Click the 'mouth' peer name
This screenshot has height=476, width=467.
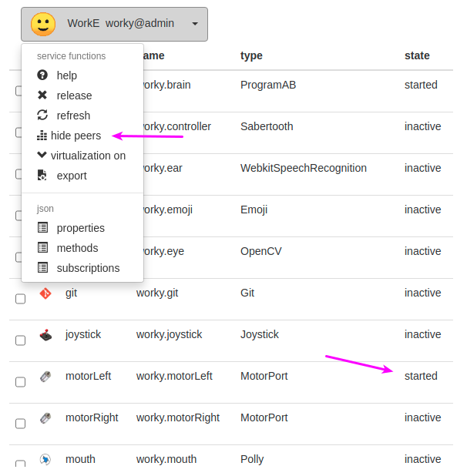[x=80, y=459]
